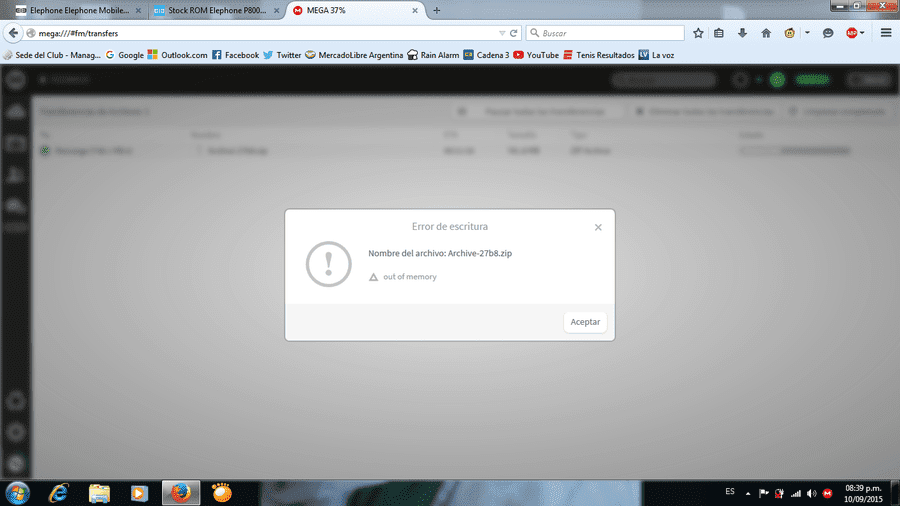Close the Error de escritura dialog
900x506 pixels.
point(598,227)
